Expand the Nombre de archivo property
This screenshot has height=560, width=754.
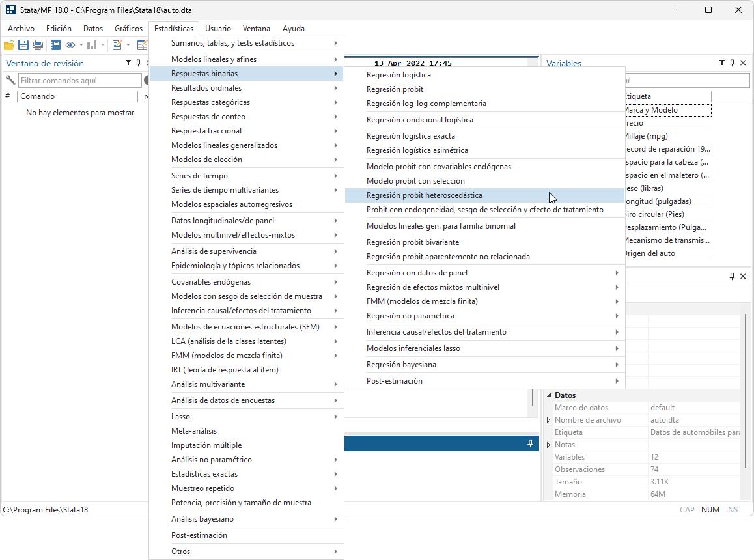tap(548, 420)
